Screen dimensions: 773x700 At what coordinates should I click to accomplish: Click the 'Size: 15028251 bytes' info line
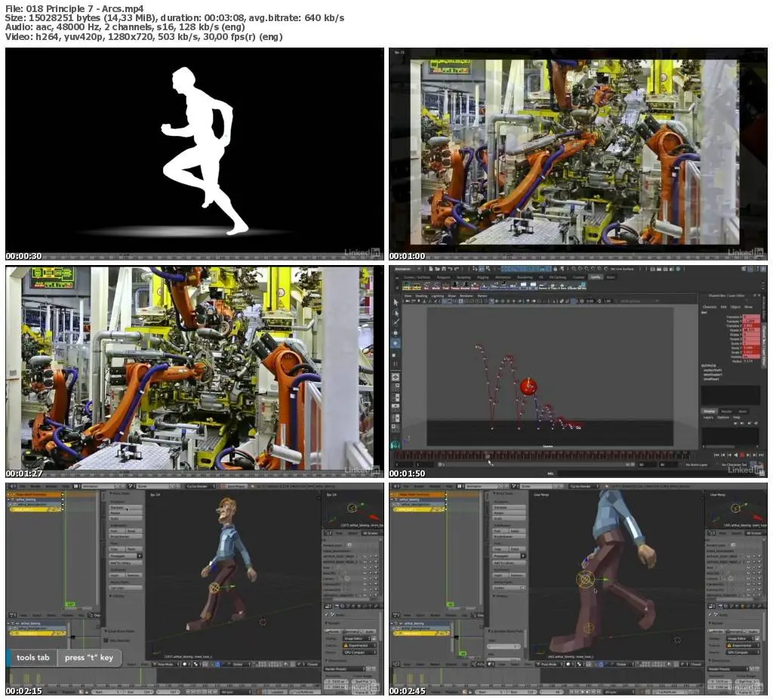[174, 18]
